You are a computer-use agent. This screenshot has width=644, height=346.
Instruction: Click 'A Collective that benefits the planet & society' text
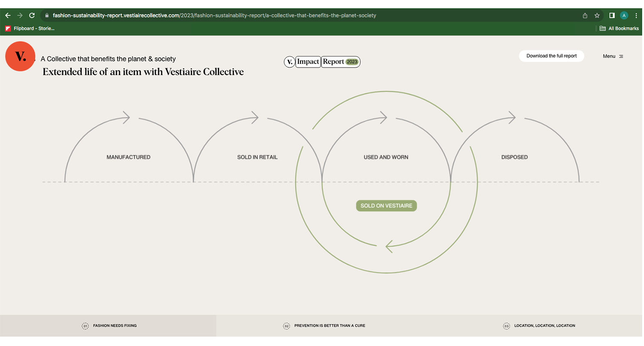click(x=108, y=59)
